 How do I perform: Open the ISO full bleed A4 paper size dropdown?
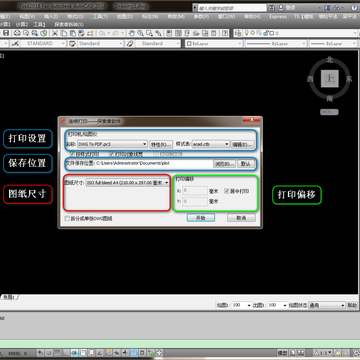[127, 183]
